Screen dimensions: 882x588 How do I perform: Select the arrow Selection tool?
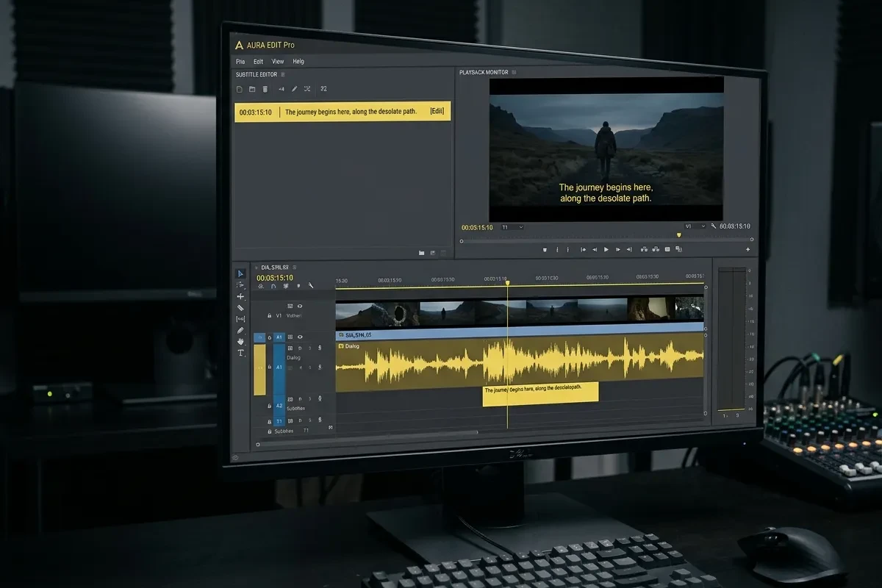coord(240,274)
